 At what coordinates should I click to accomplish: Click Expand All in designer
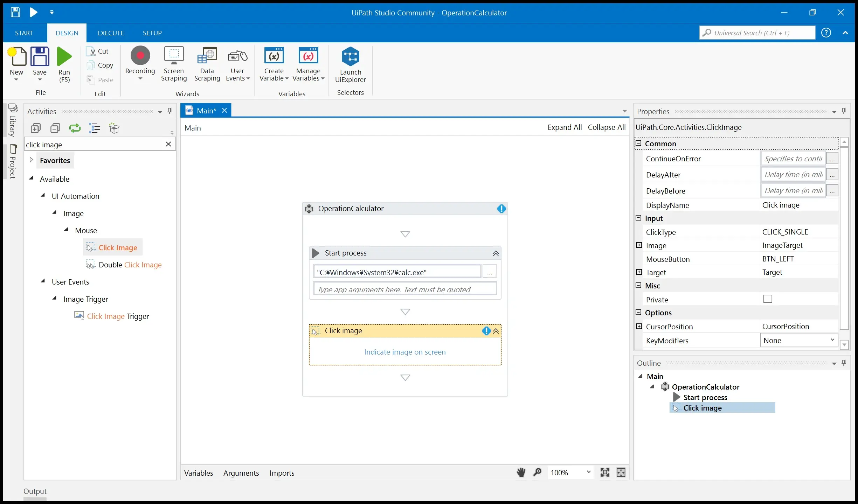565,127
